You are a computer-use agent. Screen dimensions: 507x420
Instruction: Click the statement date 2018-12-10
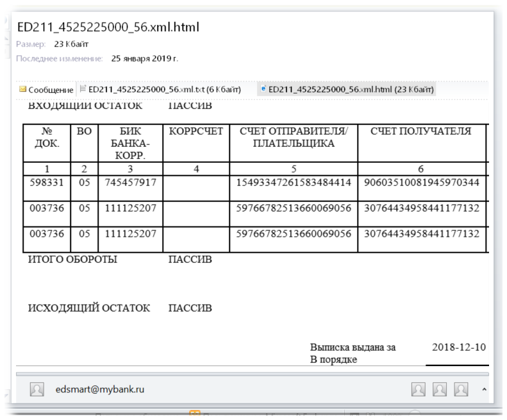[458, 347]
